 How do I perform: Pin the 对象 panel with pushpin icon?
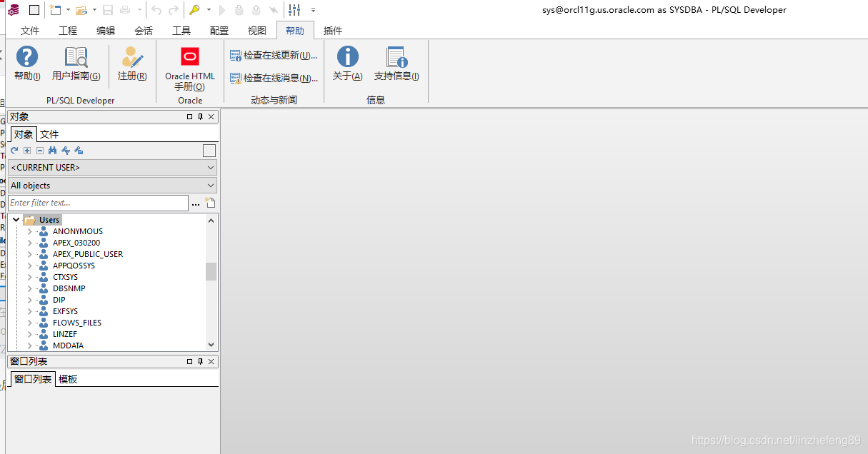pyautogui.click(x=200, y=116)
